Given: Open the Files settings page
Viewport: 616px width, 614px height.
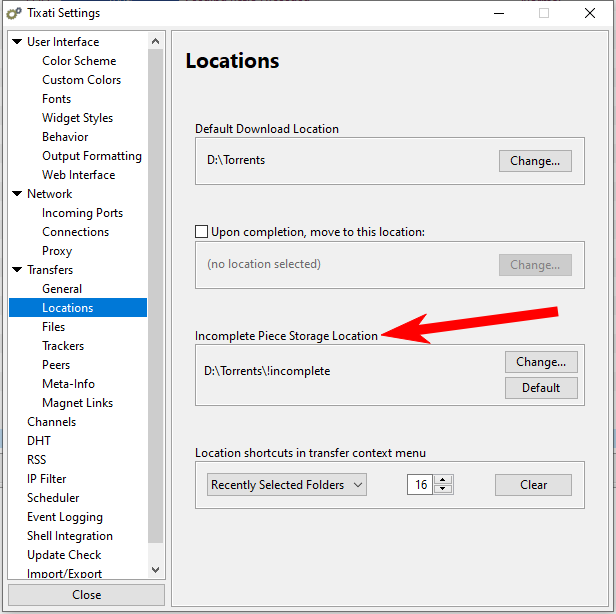Looking at the screenshot, I should pyautogui.click(x=53, y=327).
